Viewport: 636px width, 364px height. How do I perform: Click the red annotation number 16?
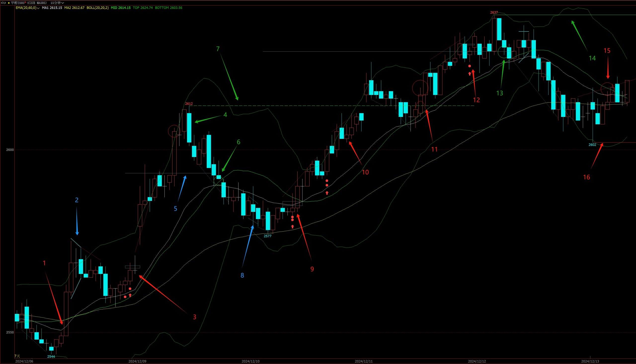coord(587,177)
